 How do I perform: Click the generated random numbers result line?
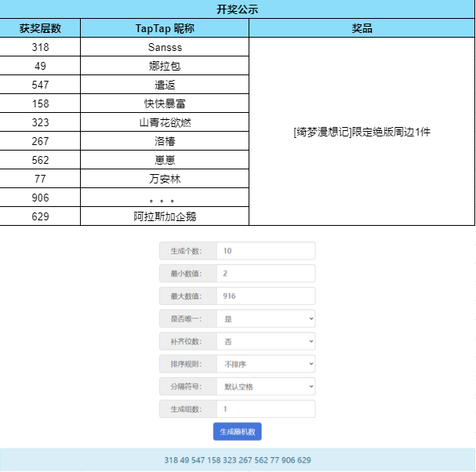tap(238, 460)
